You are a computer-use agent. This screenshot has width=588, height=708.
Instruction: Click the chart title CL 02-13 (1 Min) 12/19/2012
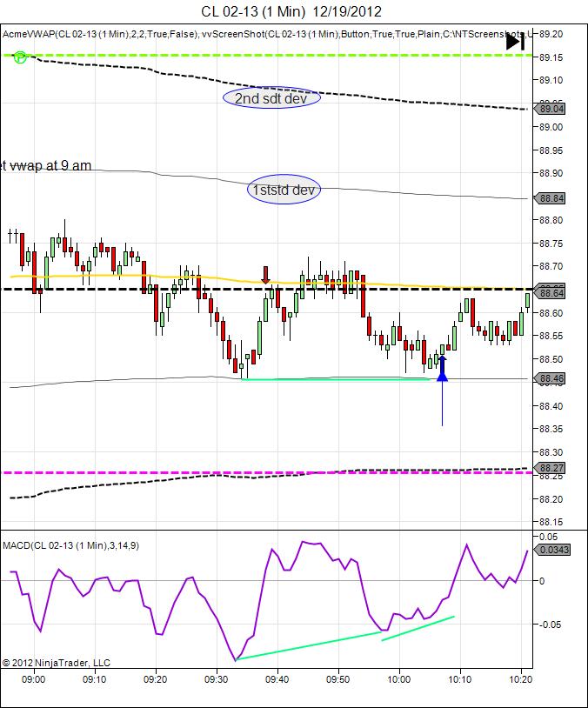tap(291, 11)
